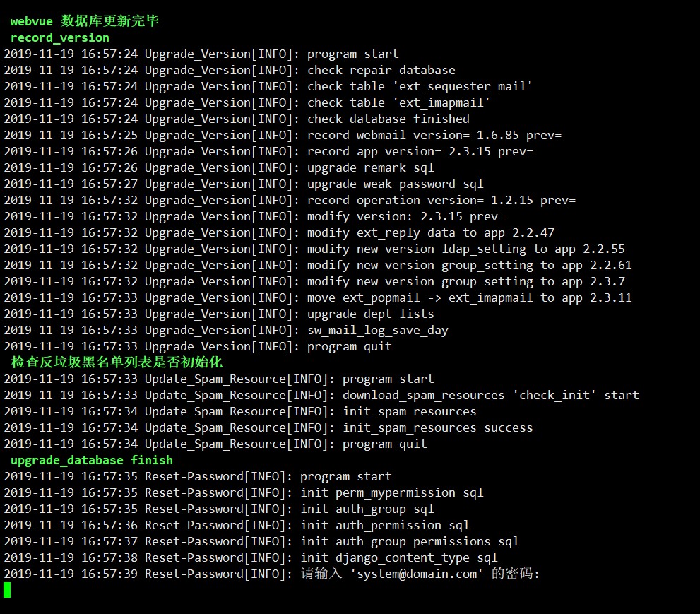
Task: Click the 'init perm_mypermission sql' log line
Action: [391, 492]
